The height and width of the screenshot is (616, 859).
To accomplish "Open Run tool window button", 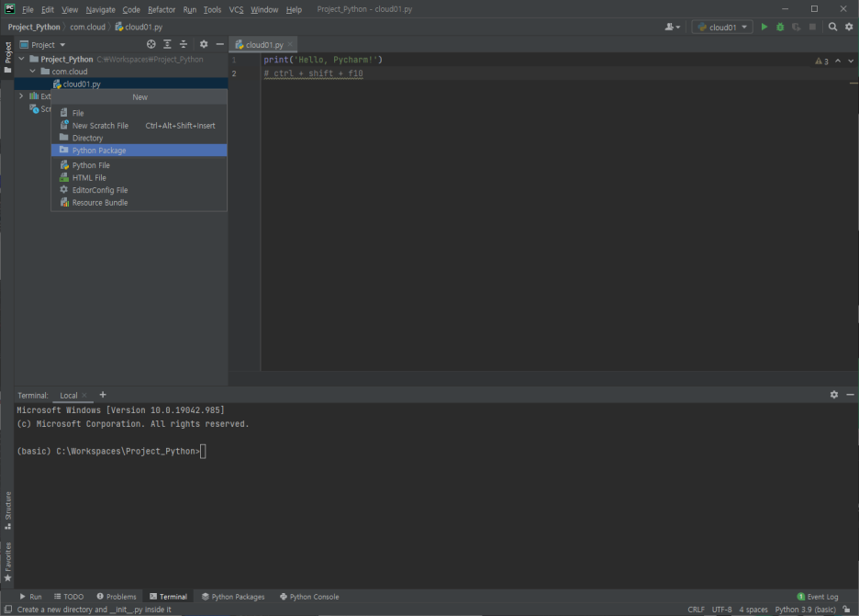I will coord(30,597).
